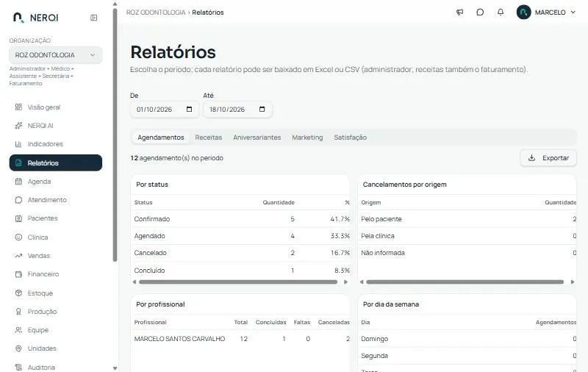This screenshot has height=372, width=588.
Task: Open calendar picker in De date field
Action: [189, 109]
